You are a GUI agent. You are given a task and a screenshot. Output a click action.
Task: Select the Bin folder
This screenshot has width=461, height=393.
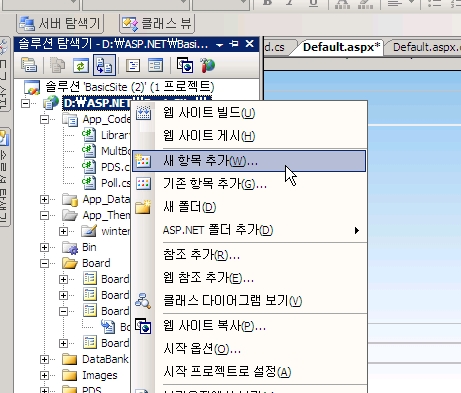coord(89,247)
